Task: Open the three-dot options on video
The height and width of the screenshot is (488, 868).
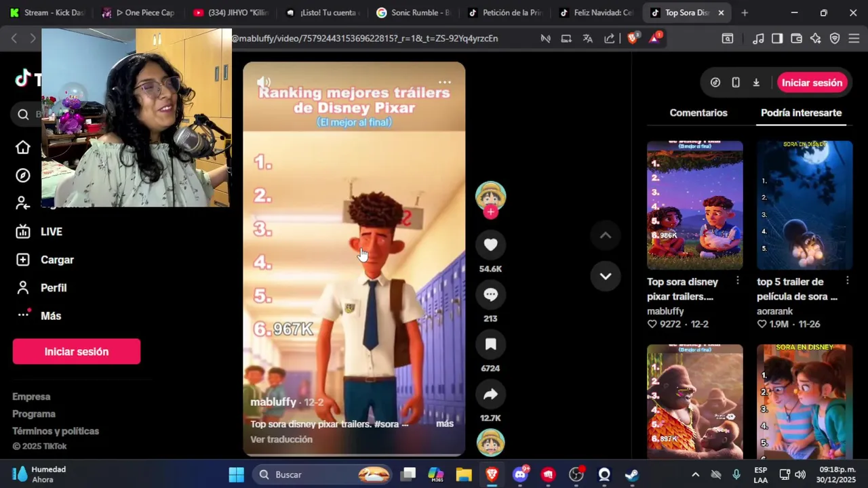Action: click(x=444, y=82)
